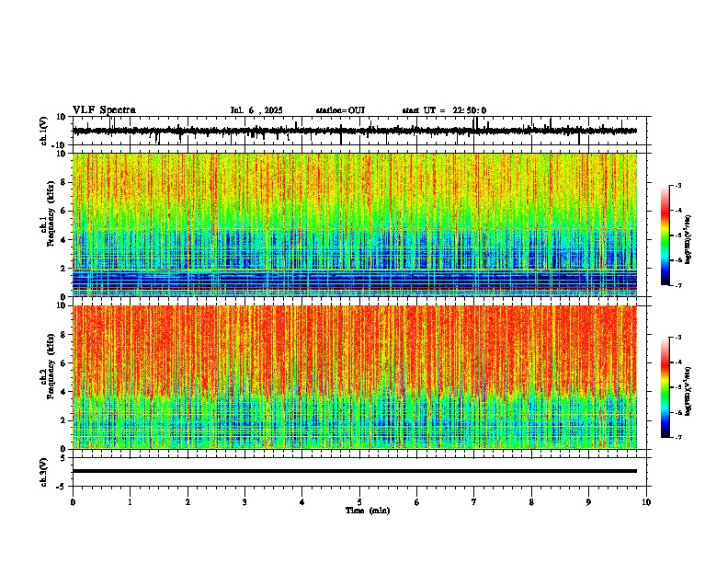
Task: Click the ch.1 color bar units label
Action: click(x=688, y=239)
